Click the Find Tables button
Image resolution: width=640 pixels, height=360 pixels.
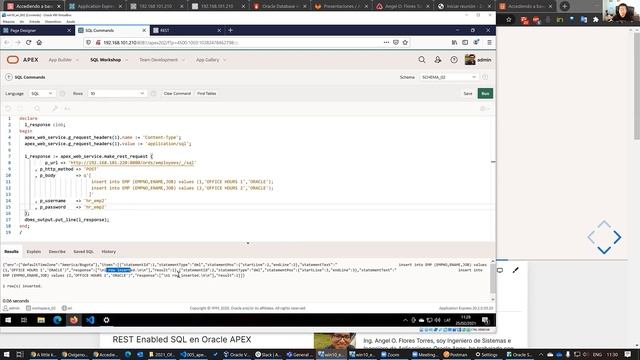[x=207, y=93]
